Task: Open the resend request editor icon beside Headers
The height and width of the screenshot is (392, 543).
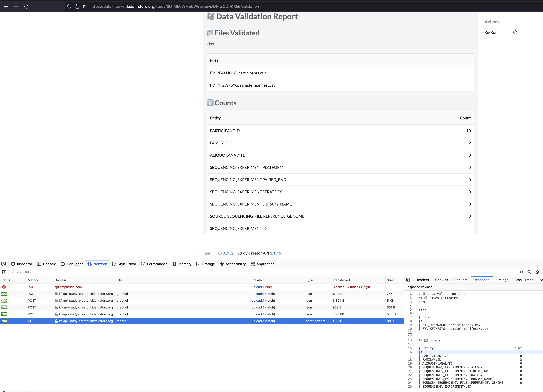Action: [408, 280]
